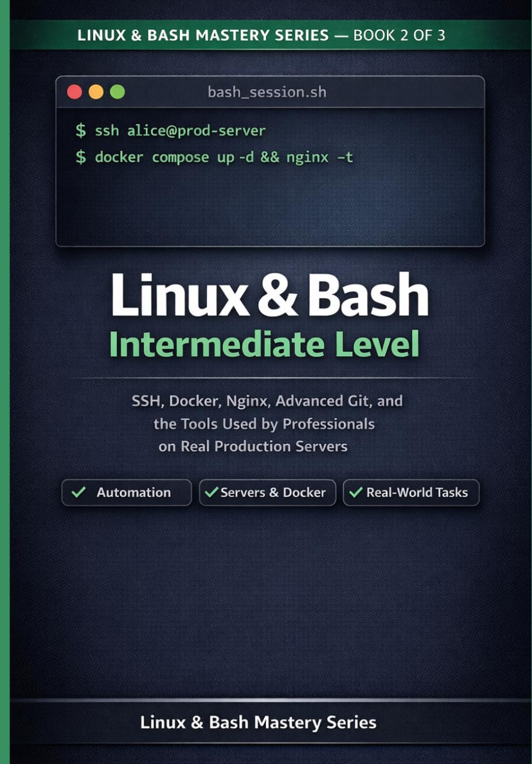Click the checkmark beside Automation
The width and height of the screenshot is (532, 764).
pyautogui.click(x=79, y=492)
